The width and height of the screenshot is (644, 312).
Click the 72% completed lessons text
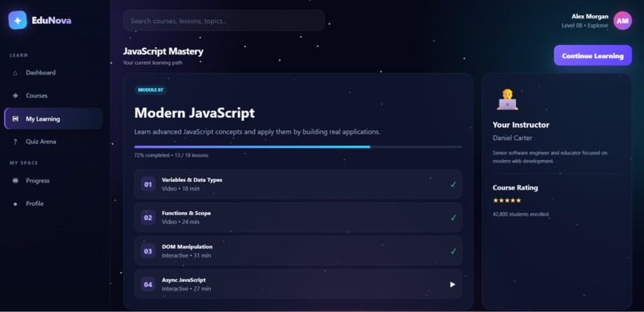pos(171,155)
